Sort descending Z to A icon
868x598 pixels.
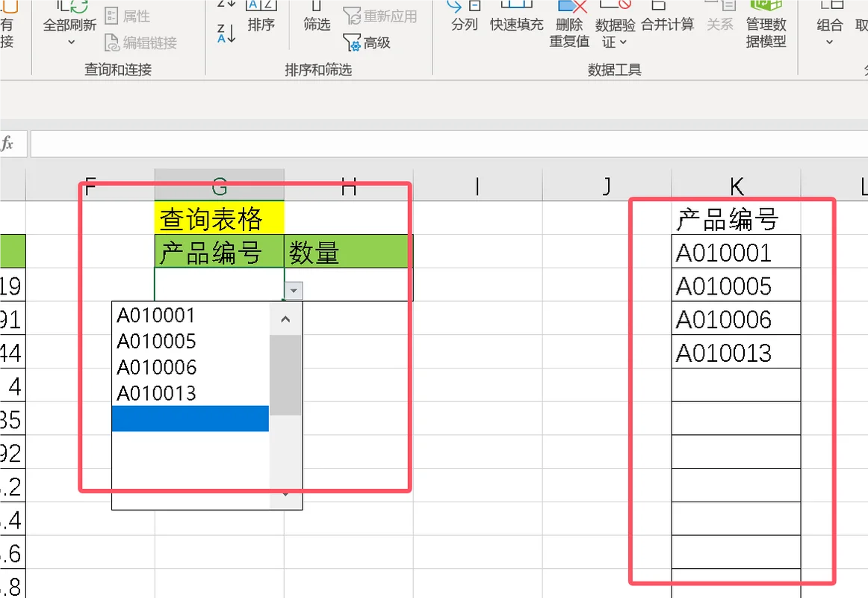pyautogui.click(x=226, y=34)
